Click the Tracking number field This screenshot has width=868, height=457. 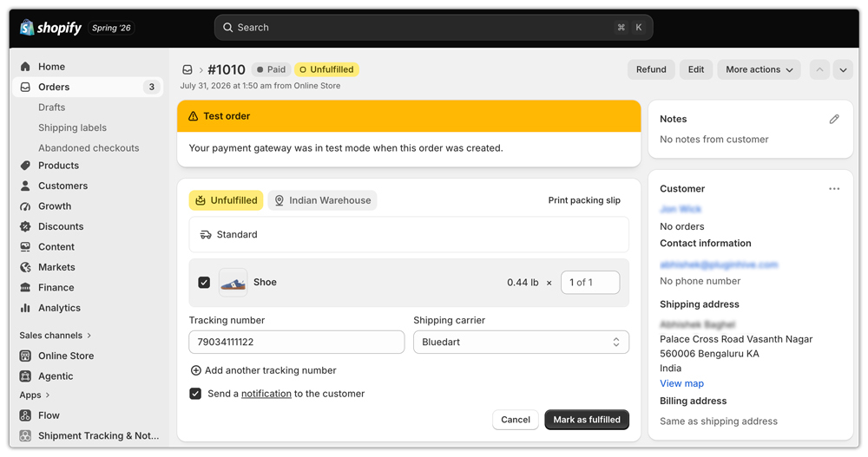pyautogui.click(x=297, y=343)
